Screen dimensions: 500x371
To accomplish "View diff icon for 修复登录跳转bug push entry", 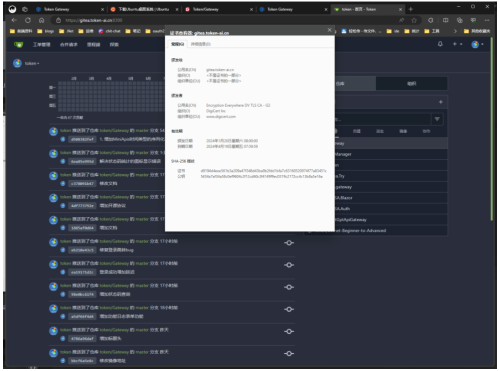I will point(289,243).
